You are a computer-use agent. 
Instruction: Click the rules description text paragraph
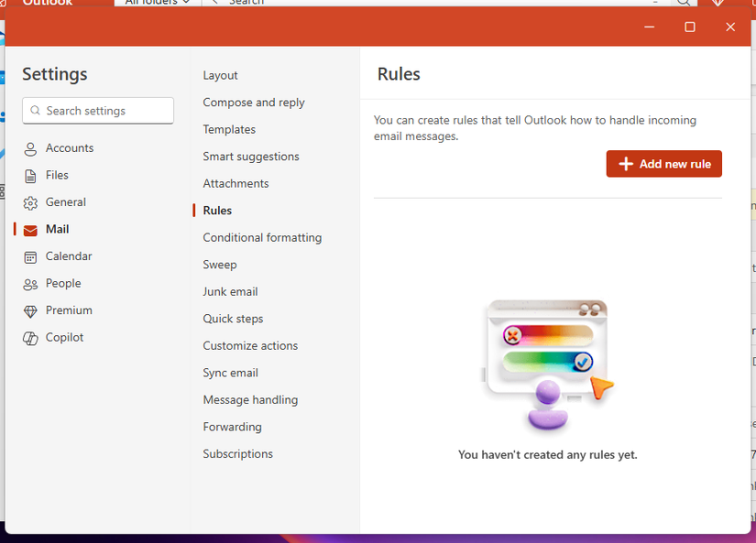[535, 127]
